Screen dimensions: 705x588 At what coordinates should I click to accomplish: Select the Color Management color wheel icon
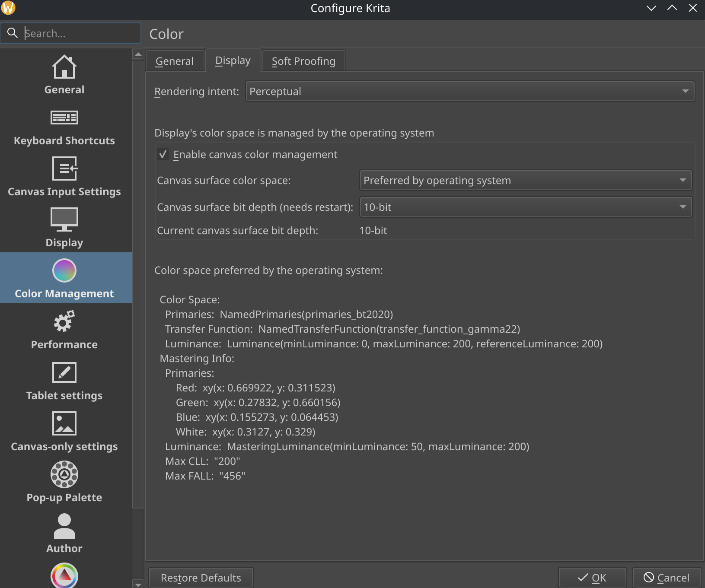tap(64, 270)
